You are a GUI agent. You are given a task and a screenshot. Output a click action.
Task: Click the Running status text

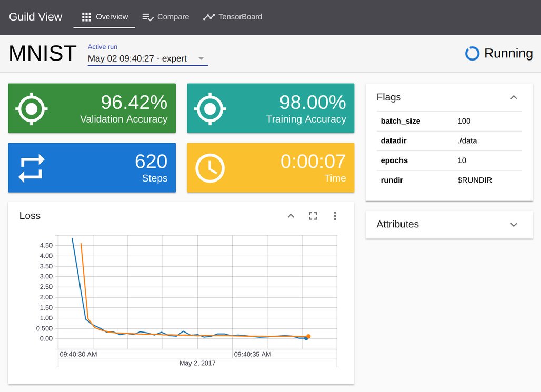508,53
